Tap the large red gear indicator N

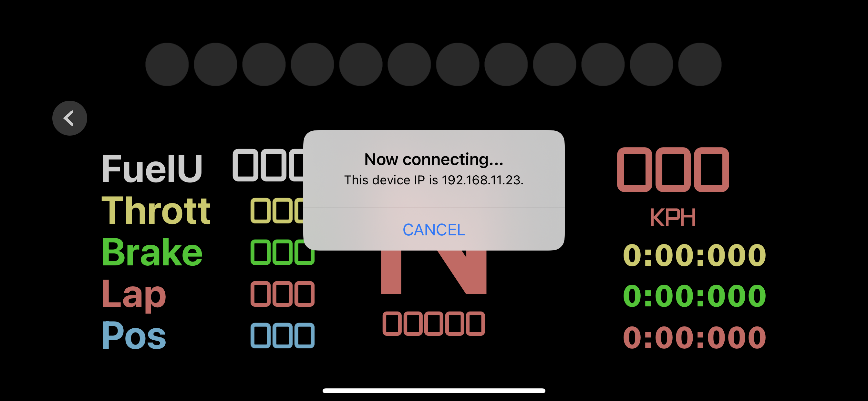(434, 272)
